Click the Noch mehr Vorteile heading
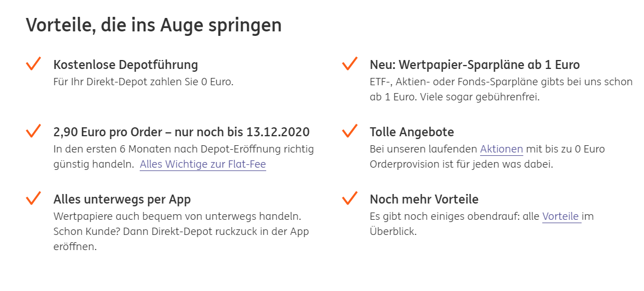 pyautogui.click(x=424, y=199)
